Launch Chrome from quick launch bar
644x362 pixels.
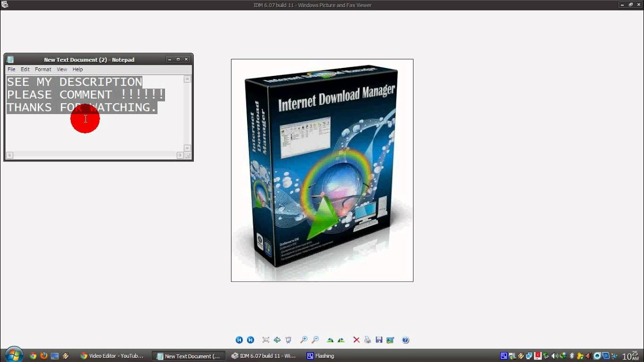[x=33, y=356]
